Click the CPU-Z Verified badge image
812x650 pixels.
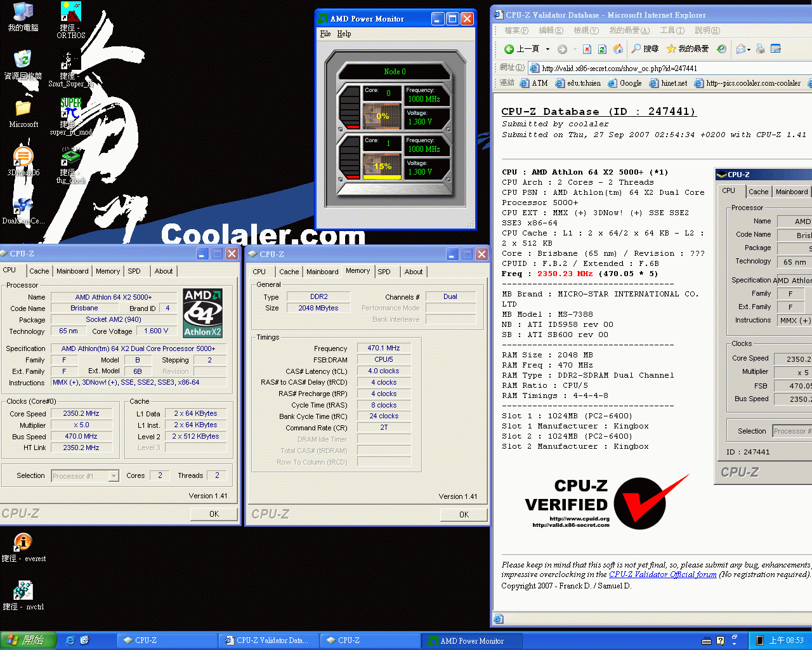[x=606, y=501]
